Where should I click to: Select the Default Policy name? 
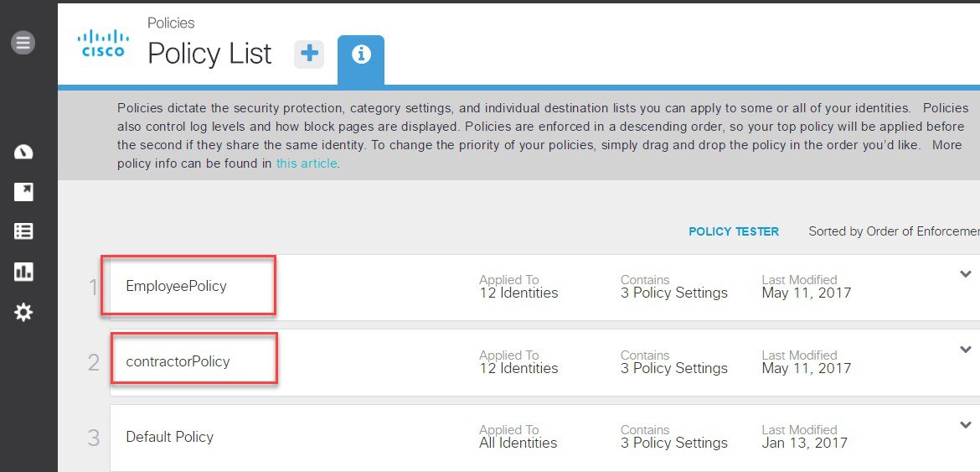tap(170, 436)
